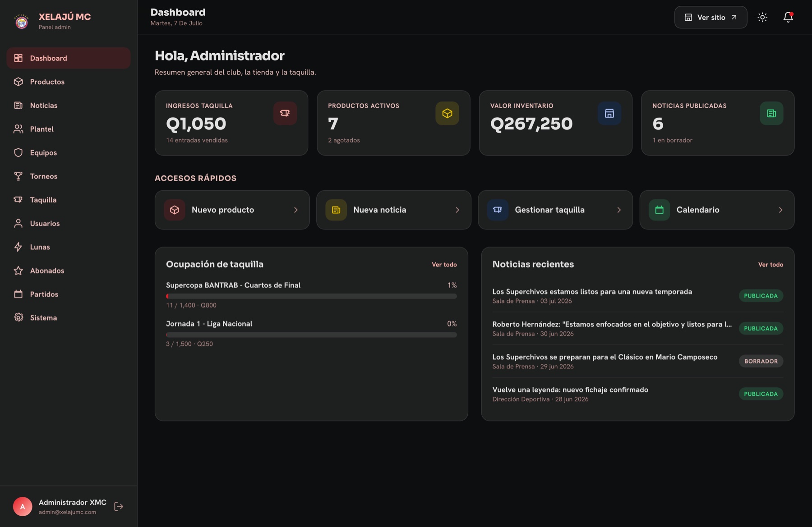Click the Xelajú MC club logo
The height and width of the screenshot is (527, 812).
click(22, 21)
